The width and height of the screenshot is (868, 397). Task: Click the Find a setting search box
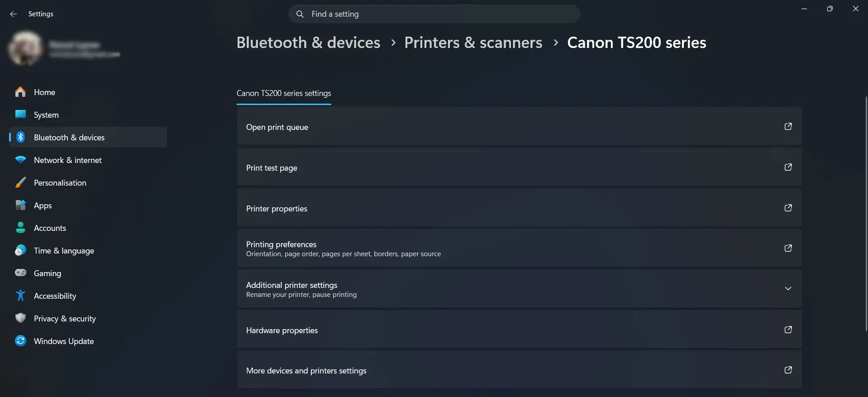(434, 14)
